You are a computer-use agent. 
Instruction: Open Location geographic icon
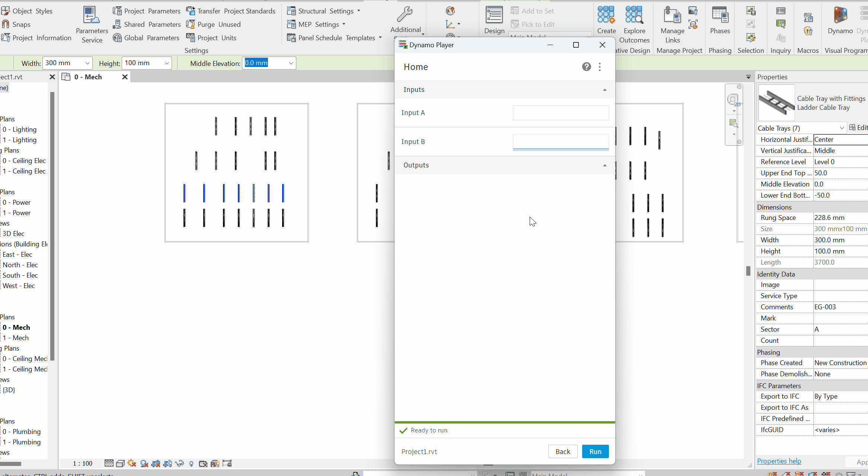click(x=450, y=11)
